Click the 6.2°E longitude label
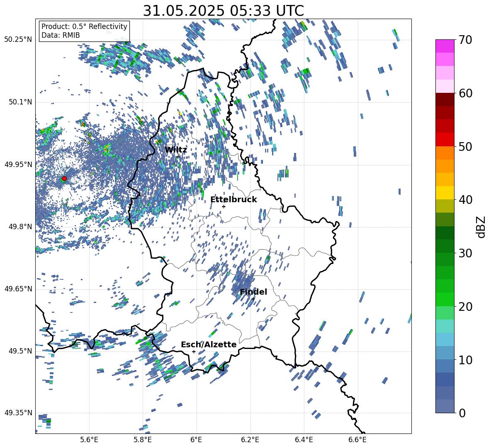The image size is (491, 448). click(250, 440)
